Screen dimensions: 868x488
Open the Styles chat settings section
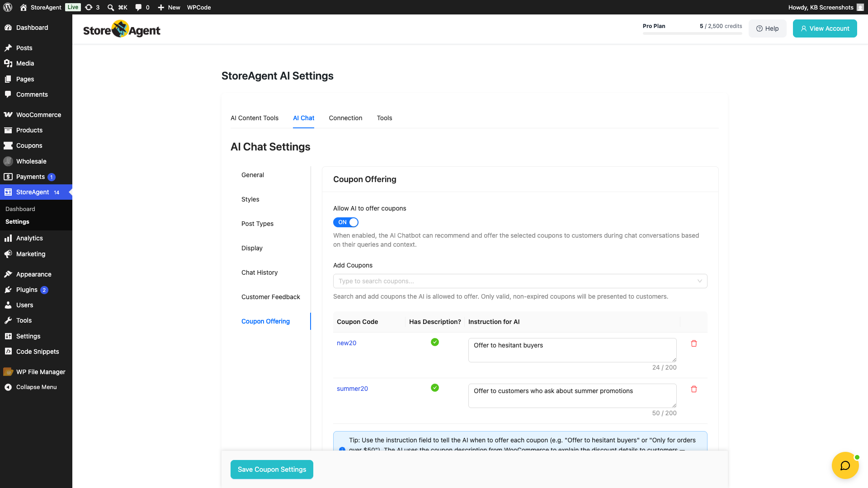pos(250,199)
